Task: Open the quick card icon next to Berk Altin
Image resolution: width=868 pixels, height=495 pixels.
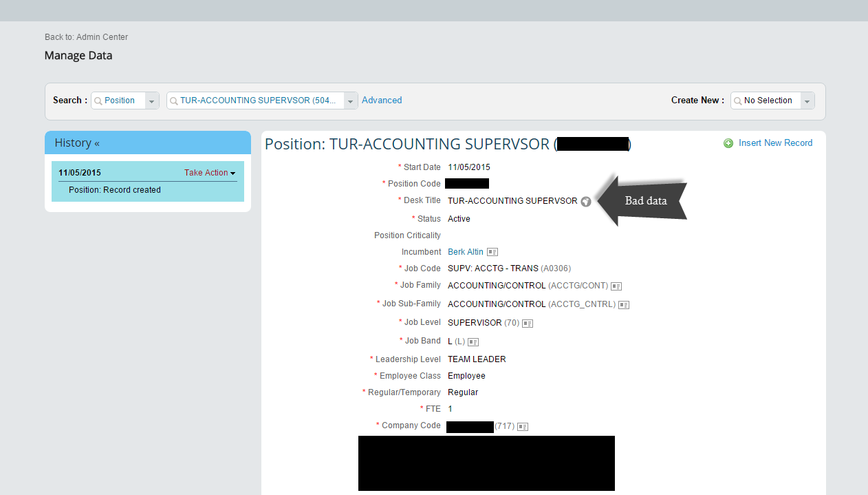Action: click(492, 253)
